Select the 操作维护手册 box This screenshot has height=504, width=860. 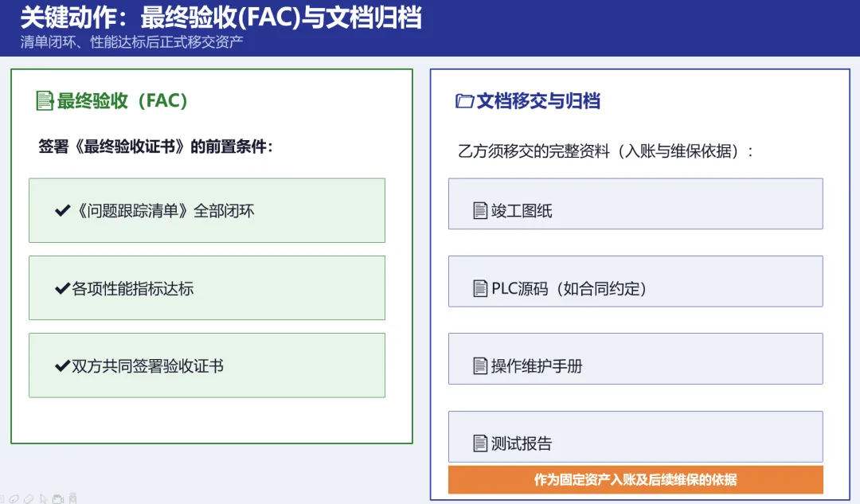coord(635,358)
